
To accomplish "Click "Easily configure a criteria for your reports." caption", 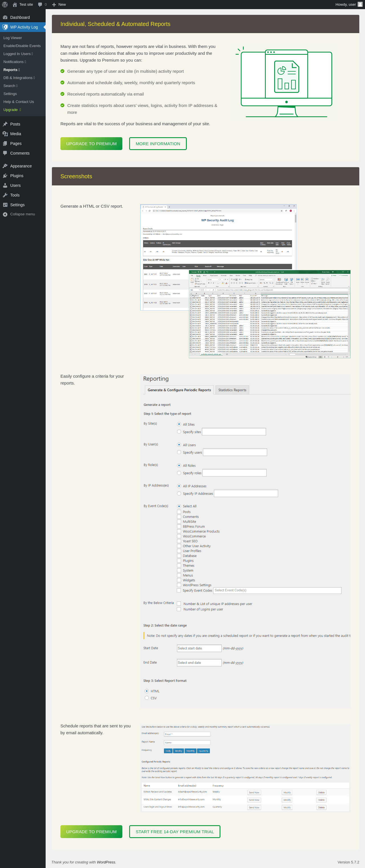I will point(92,379).
